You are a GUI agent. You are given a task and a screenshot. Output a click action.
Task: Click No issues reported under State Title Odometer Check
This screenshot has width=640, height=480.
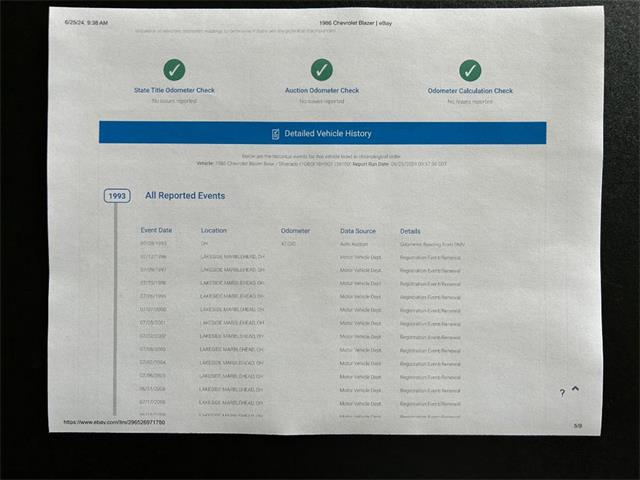point(174,101)
